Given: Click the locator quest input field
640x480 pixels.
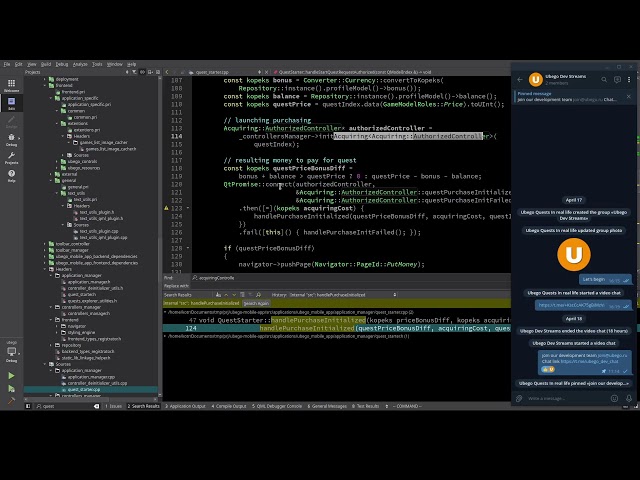Looking at the screenshot, I should click(x=68, y=406).
